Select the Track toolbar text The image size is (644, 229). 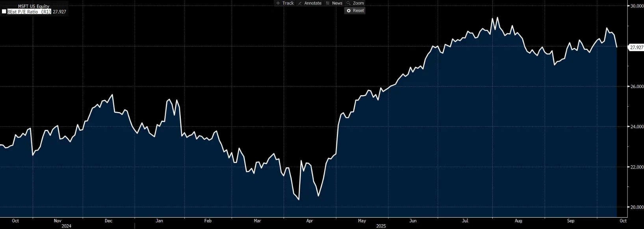(288, 3)
